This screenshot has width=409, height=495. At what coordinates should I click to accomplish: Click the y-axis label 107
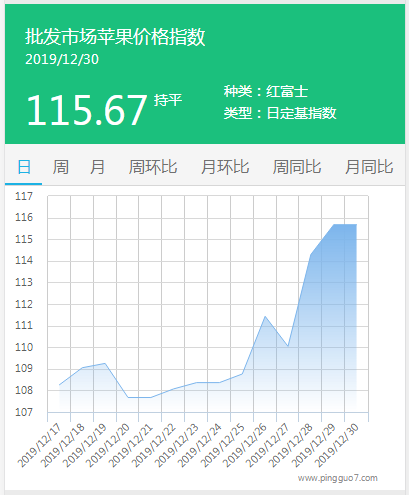coord(24,412)
